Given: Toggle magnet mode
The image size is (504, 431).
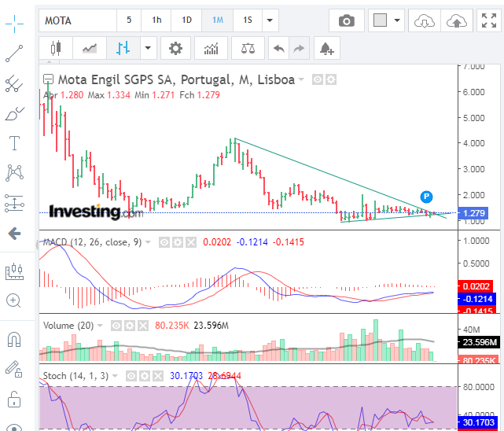Looking at the screenshot, I should [x=14, y=340].
